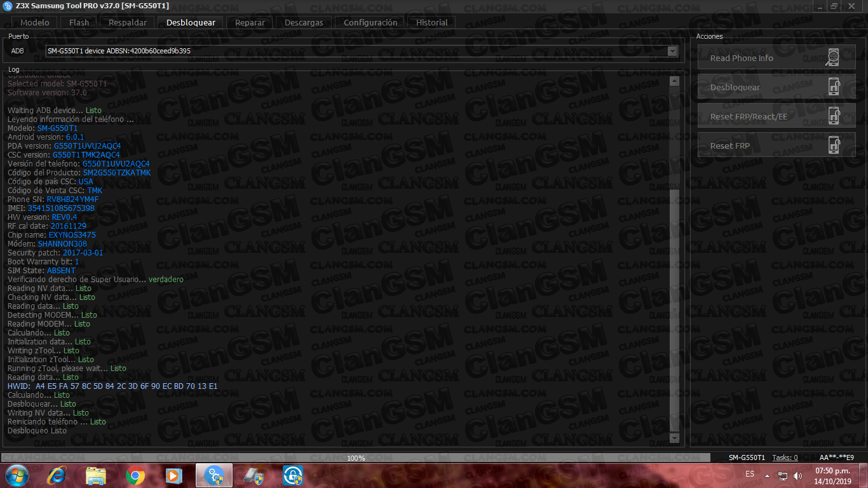Screen dimensions: 868x488
Task: Click the Desbloqueo Listo log line
Action: (x=37, y=431)
